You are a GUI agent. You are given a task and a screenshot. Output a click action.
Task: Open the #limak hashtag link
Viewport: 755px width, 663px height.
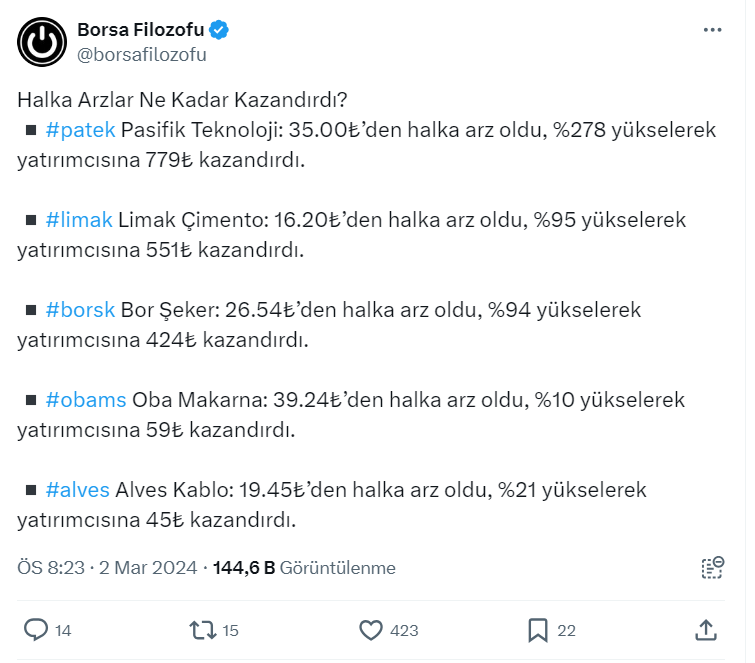(x=79, y=220)
